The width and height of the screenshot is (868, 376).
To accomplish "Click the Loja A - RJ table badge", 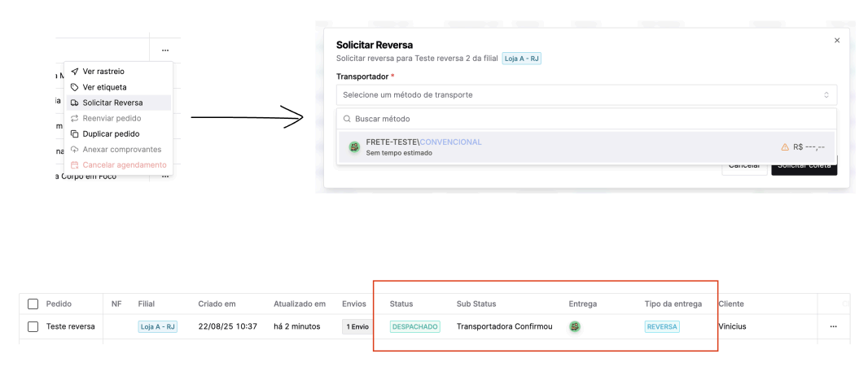I will tap(158, 327).
